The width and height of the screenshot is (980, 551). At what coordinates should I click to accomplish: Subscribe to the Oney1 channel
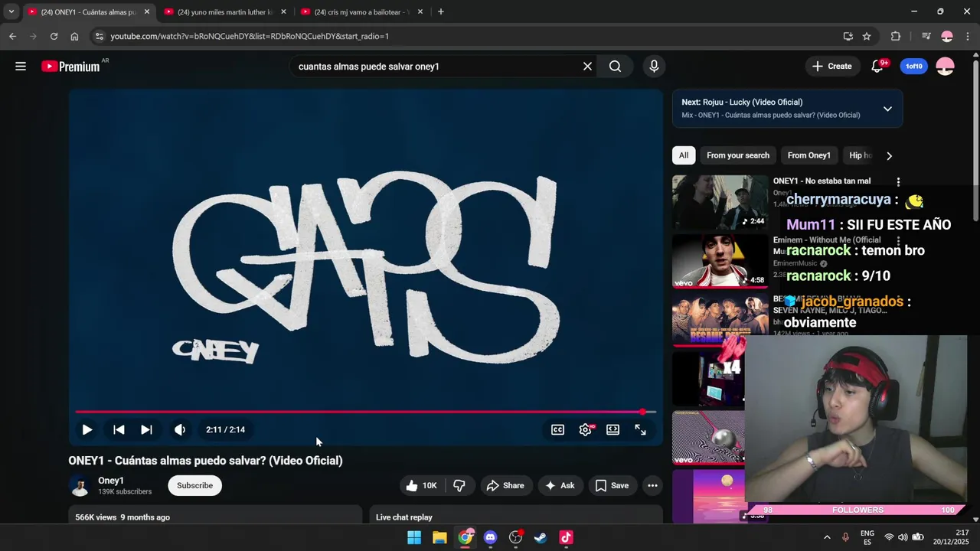click(x=195, y=486)
